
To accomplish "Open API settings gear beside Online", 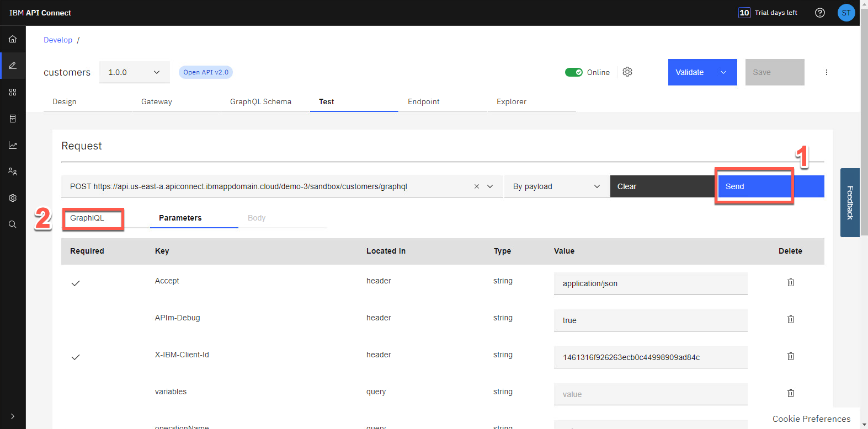I will pyautogui.click(x=627, y=72).
